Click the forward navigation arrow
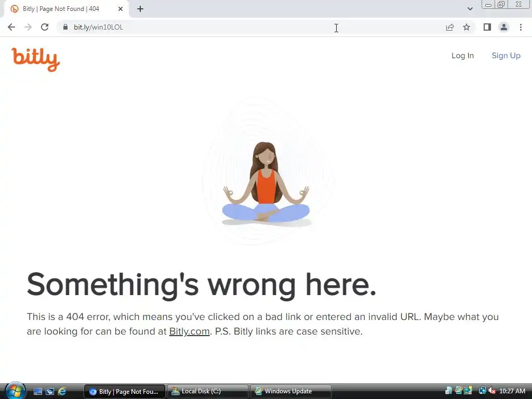The height and width of the screenshot is (399, 532). pyautogui.click(x=28, y=27)
